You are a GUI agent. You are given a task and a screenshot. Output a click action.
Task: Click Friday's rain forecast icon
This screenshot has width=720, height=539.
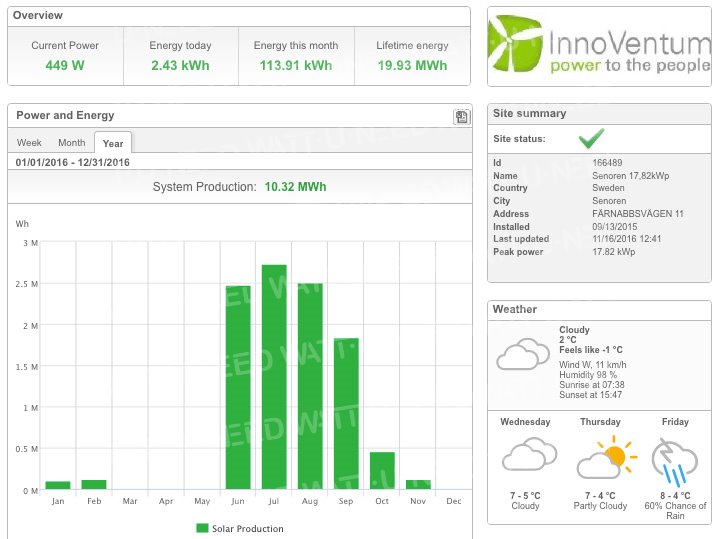click(x=675, y=458)
